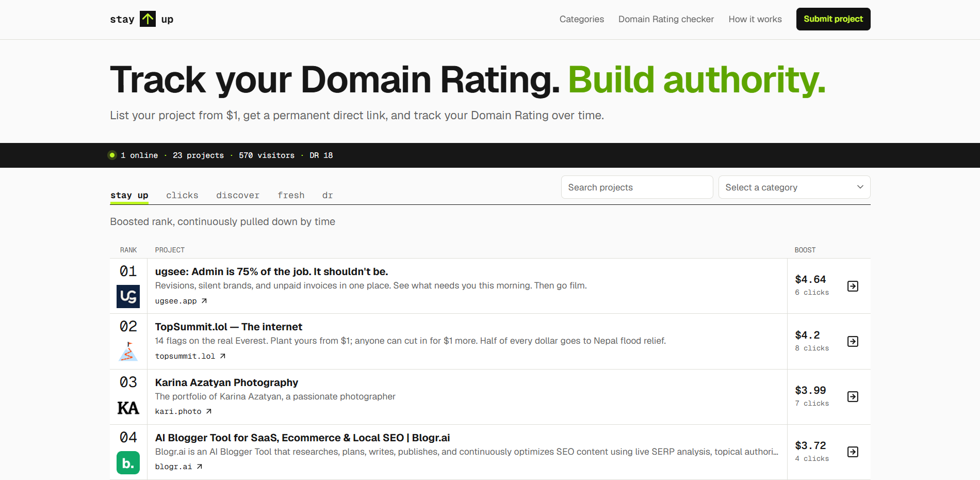Click the Build authority headline text
Image resolution: width=980 pixels, height=480 pixels.
[697, 80]
